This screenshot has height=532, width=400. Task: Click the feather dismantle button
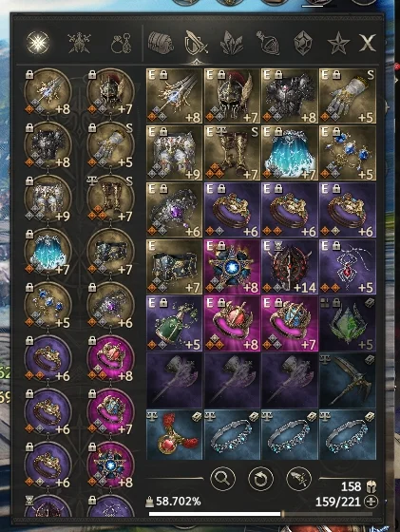(x=298, y=479)
